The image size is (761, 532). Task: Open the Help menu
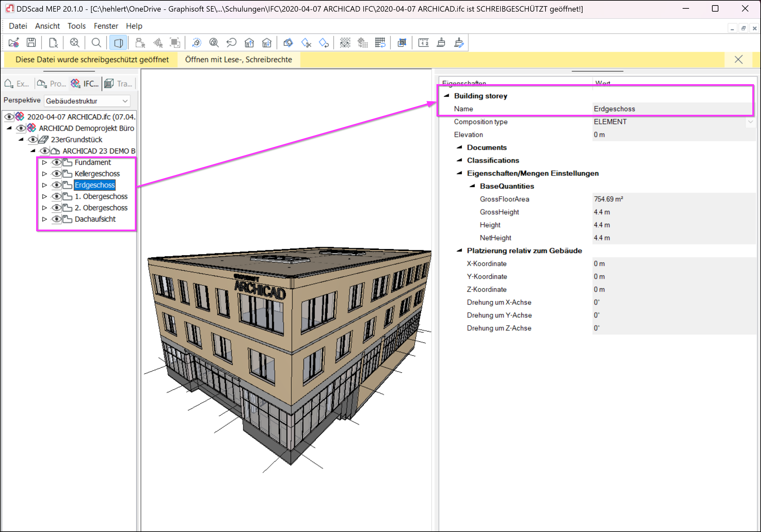click(x=134, y=26)
